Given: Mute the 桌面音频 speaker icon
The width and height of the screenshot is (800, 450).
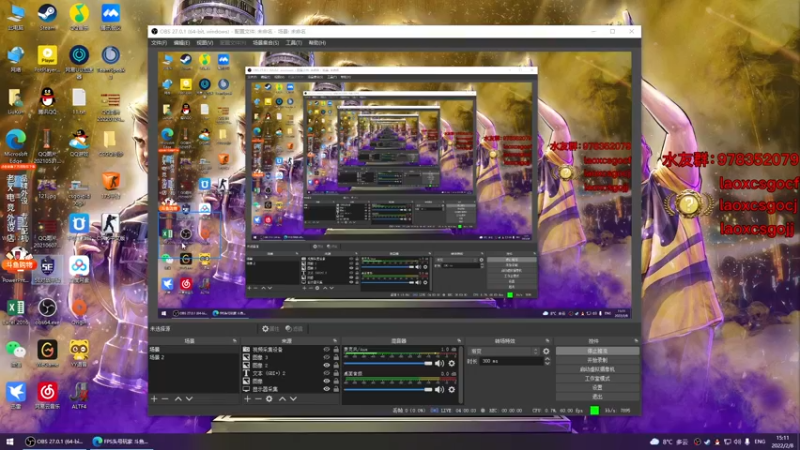Looking at the screenshot, I should [439, 390].
